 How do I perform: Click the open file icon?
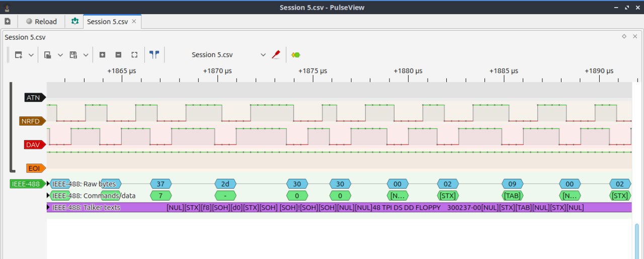point(48,55)
